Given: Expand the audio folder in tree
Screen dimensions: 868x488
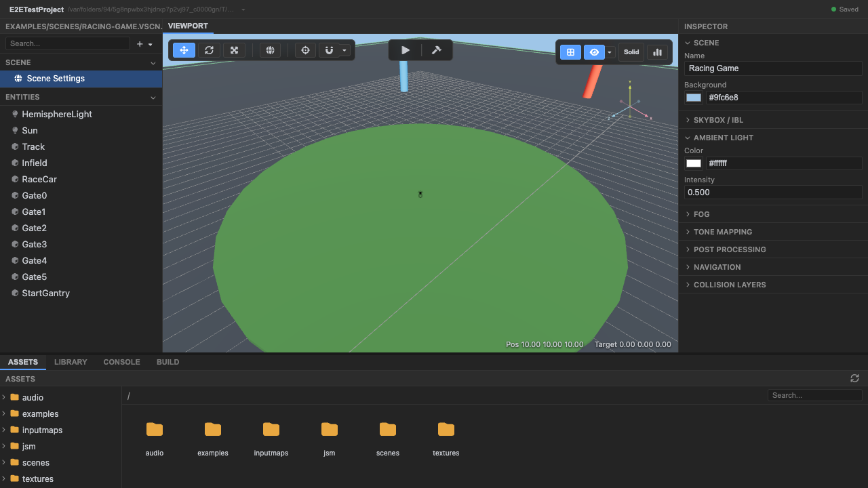Looking at the screenshot, I should click(x=4, y=397).
